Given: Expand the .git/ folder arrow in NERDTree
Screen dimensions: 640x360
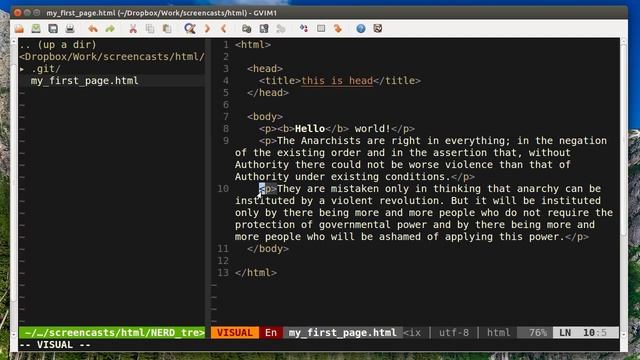Looking at the screenshot, I should coord(22,69).
